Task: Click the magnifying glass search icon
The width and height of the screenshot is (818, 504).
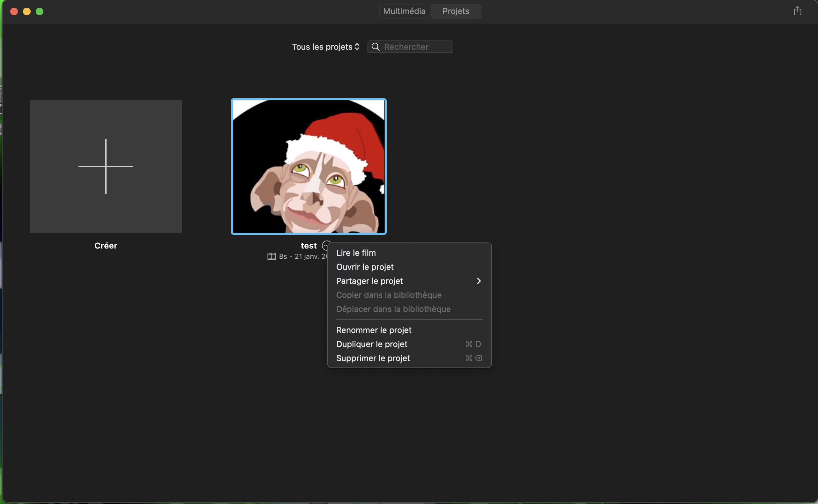Action: (x=375, y=47)
